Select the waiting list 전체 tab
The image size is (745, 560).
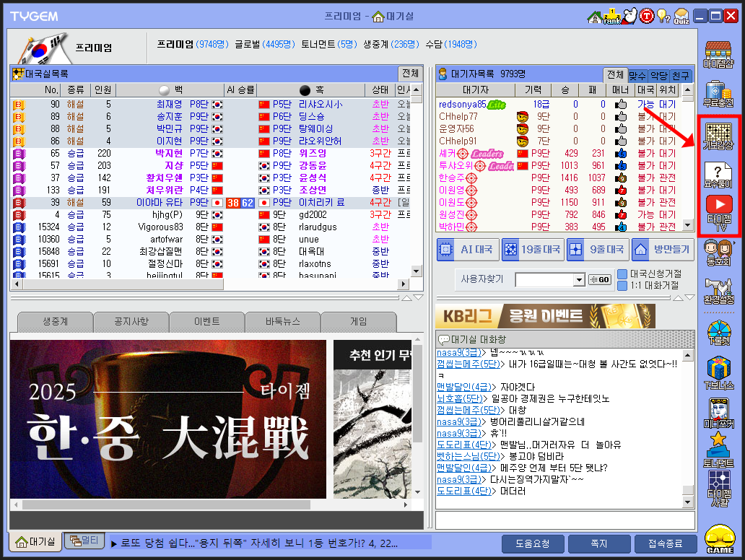click(x=615, y=74)
